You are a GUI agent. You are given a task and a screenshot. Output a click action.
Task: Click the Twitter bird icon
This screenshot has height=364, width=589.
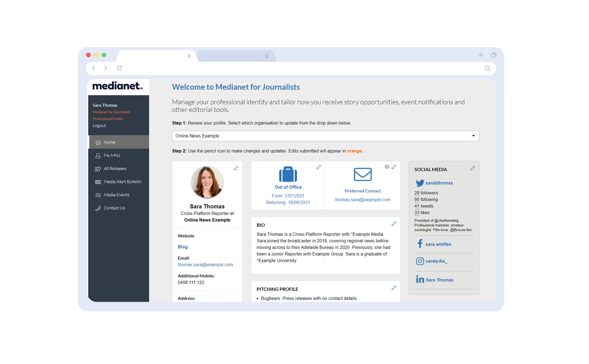tap(420, 183)
